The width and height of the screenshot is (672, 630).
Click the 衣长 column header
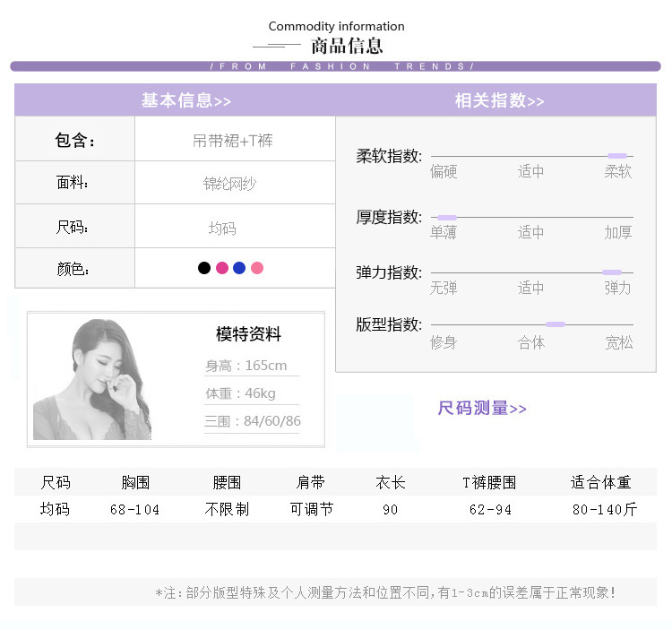[x=391, y=482]
